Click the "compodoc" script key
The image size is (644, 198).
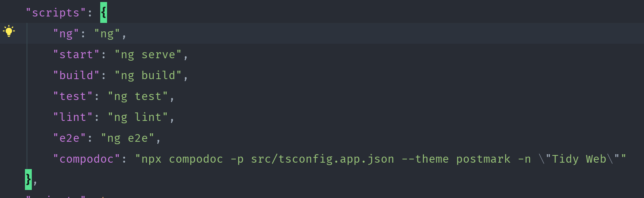point(87,159)
